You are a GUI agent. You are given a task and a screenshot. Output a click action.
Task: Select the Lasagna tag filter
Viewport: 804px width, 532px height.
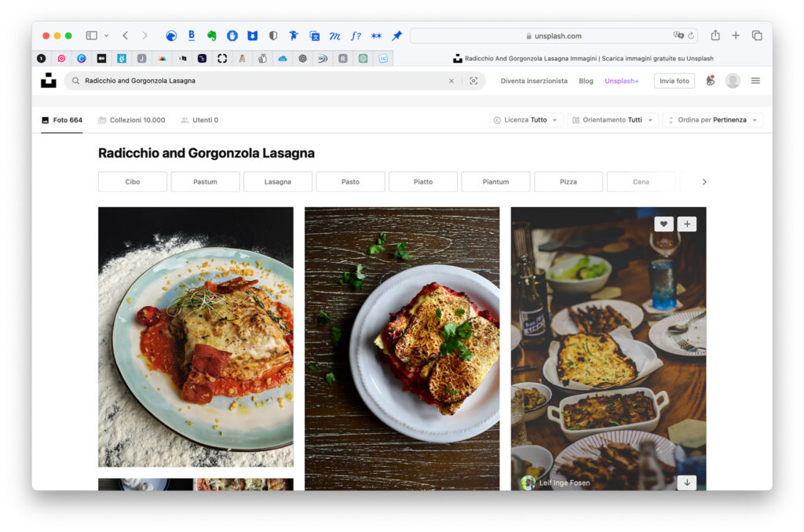point(278,182)
